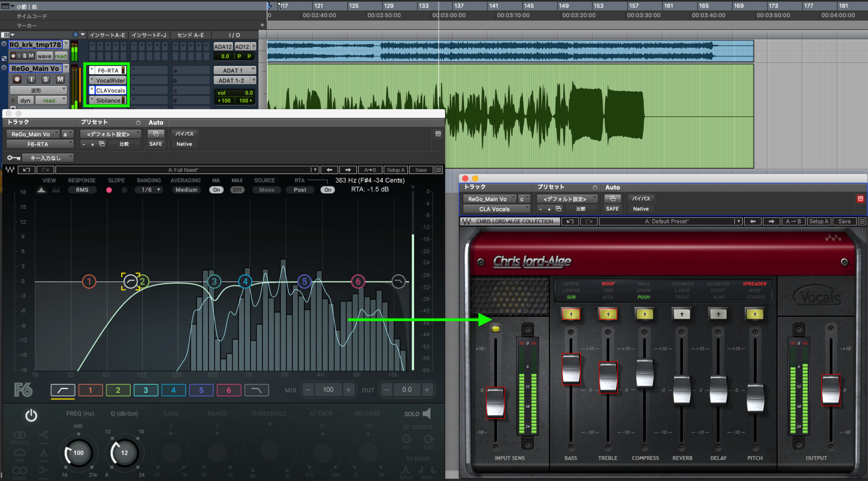Viewport: 868px width, 481px height.
Task: Click Setup A in the F6 window
Action: point(396,170)
